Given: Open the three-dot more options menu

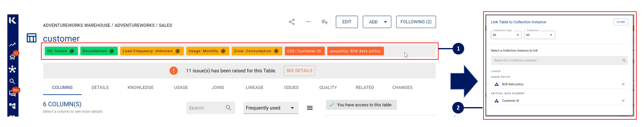Looking at the screenshot, I should (x=308, y=22).
